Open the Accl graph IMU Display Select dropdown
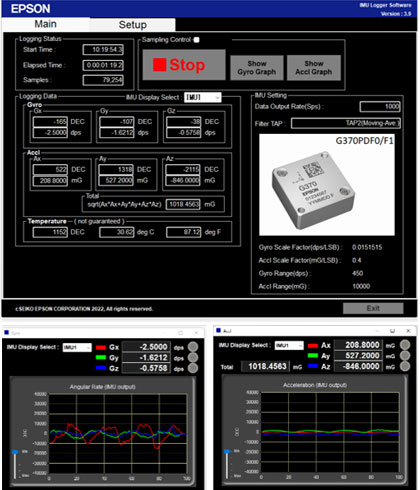Screen dimensions: 420x490 [x=289, y=345]
